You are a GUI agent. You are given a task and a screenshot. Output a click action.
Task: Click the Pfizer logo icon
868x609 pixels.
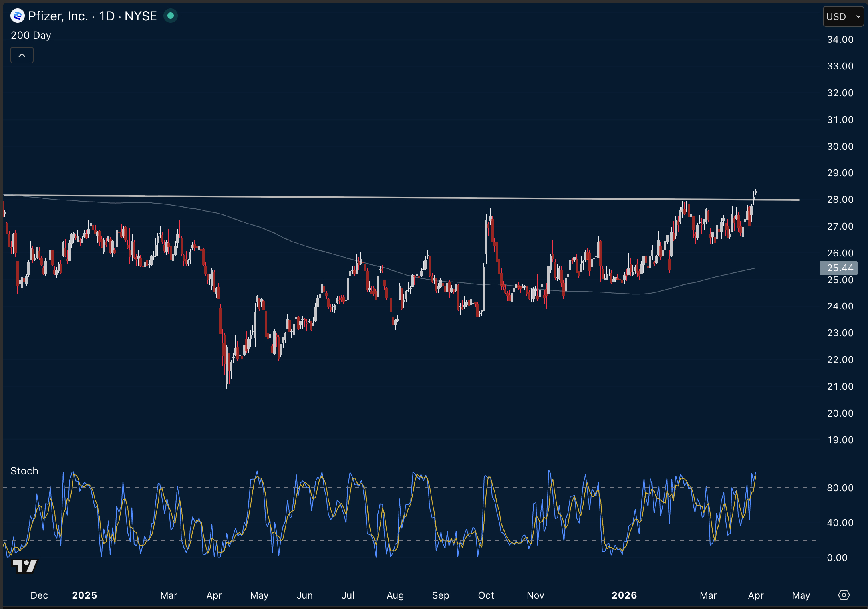[17, 16]
